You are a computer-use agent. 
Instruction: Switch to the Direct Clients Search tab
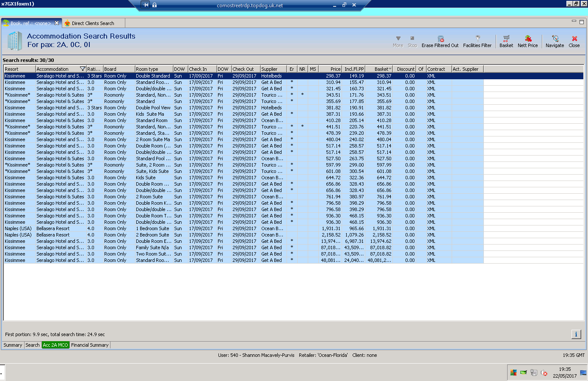pos(93,23)
